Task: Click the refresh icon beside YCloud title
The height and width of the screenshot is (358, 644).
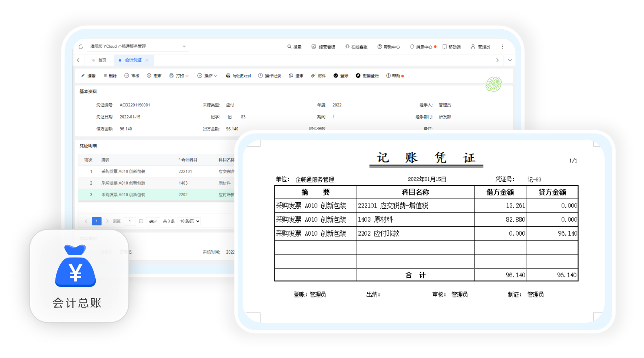Action: (81, 47)
